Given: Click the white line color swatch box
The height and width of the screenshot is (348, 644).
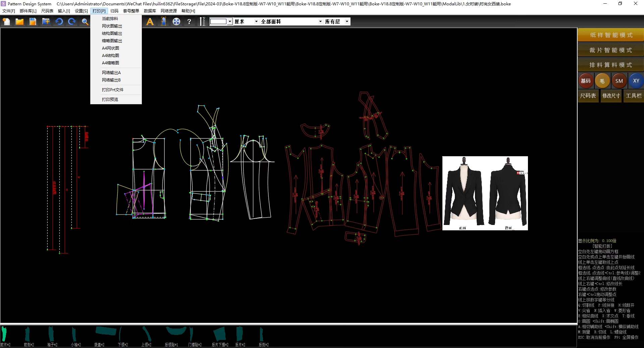Looking at the screenshot, I should tap(218, 21).
